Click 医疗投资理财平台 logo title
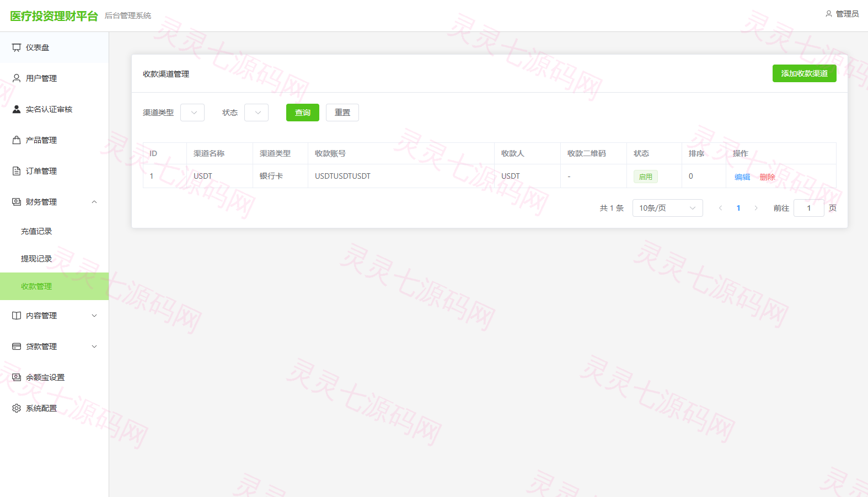Viewport: 868px width, 497px height. pos(54,16)
